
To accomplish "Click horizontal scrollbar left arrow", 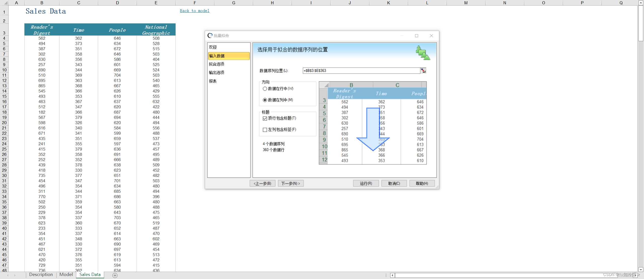I will 392,275.
